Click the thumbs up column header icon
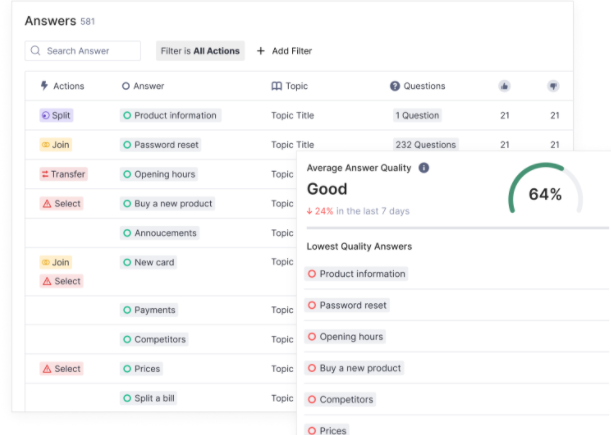 coord(504,86)
